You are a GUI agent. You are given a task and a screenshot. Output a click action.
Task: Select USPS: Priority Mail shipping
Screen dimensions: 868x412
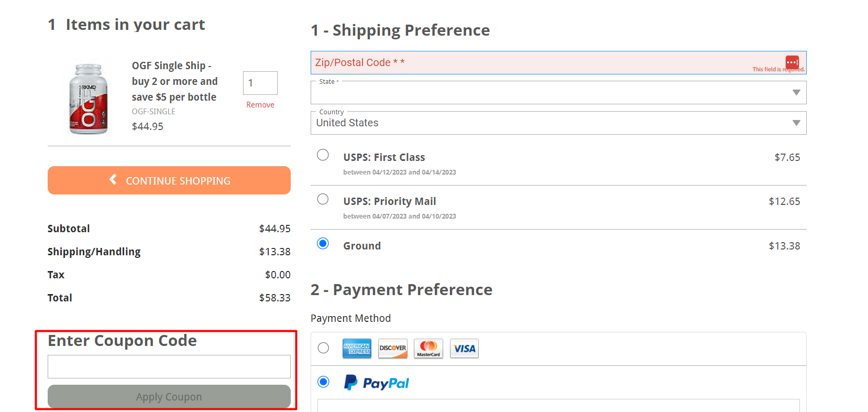point(323,199)
